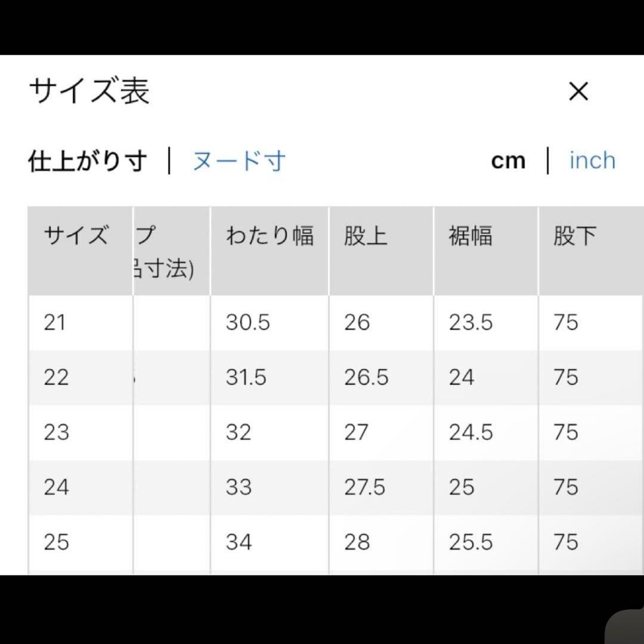The image size is (644, 644).
Task: Select the 仕上がり寸 tab
Action: (x=88, y=160)
